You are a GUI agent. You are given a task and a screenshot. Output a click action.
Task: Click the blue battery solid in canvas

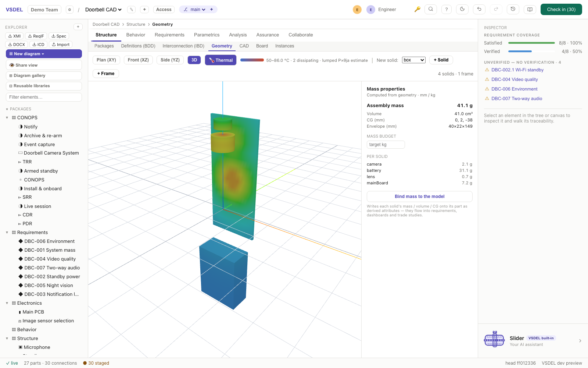(x=223, y=274)
